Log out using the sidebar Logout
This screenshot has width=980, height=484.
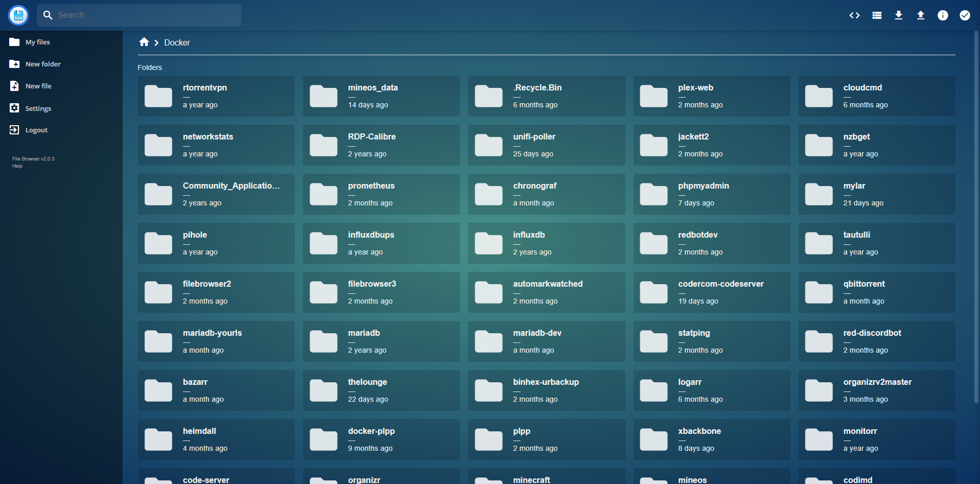click(36, 130)
